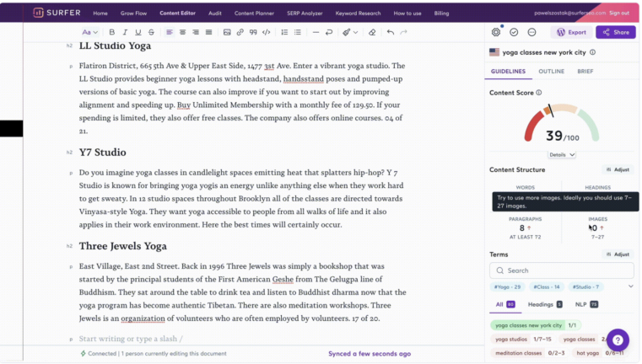Image resolution: width=642 pixels, height=364 pixels.
Task: Expand the highlight marker dropdown arrow
Action: pos(355,32)
